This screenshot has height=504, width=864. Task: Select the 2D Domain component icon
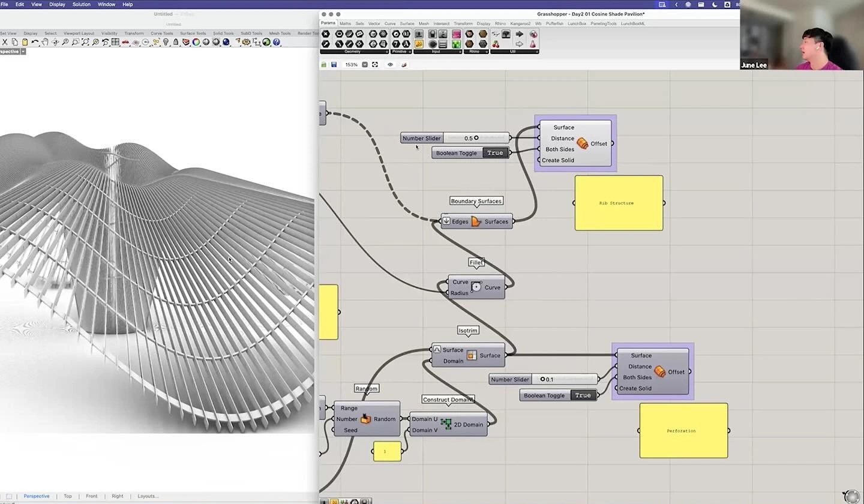[x=446, y=424]
